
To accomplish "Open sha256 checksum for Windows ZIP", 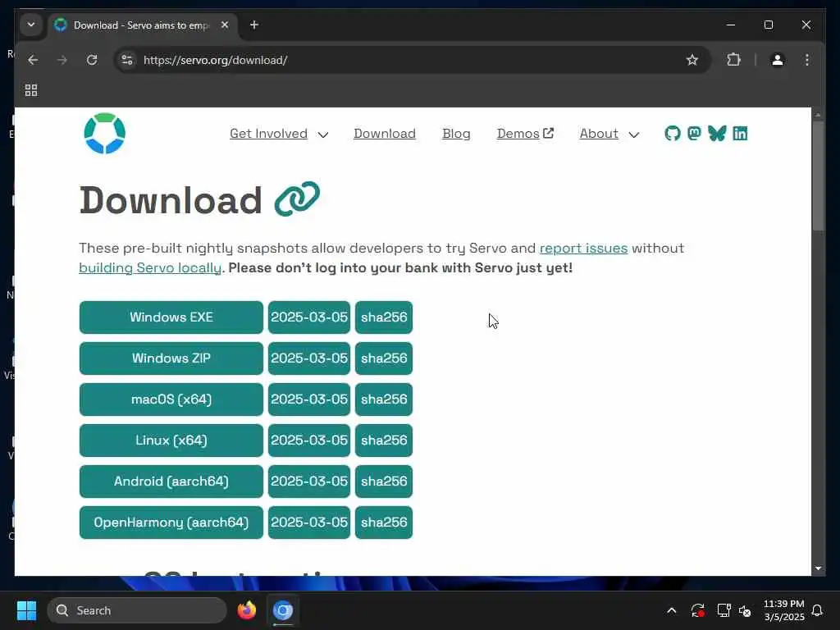I will click(x=384, y=358).
